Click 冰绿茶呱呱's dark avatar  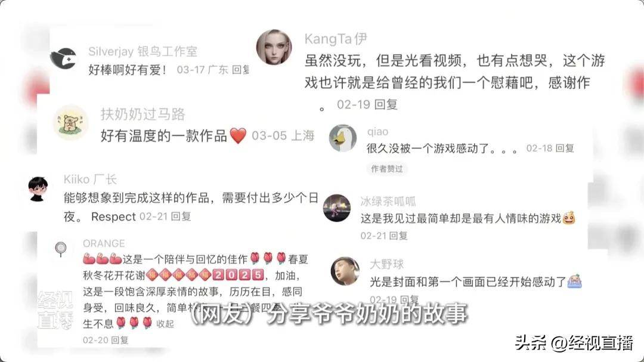(337, 208)
